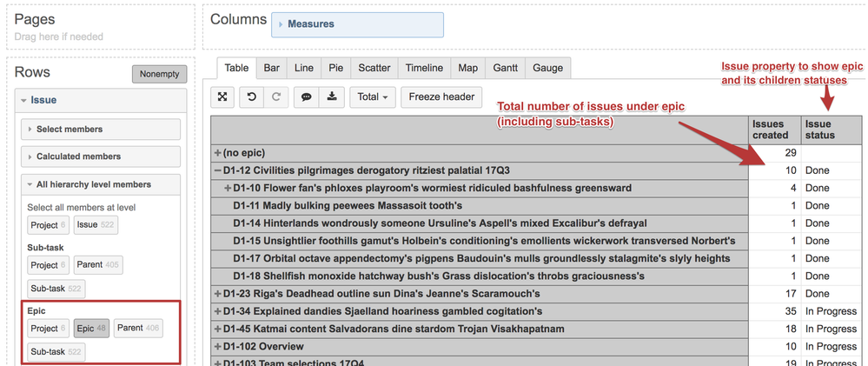868x366 pixels.
Task: Click the Issues created column header
Action: (774, 130)
